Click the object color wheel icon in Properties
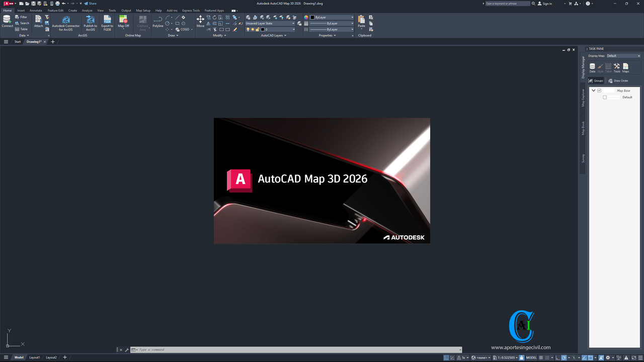 (x=306, y=17)
